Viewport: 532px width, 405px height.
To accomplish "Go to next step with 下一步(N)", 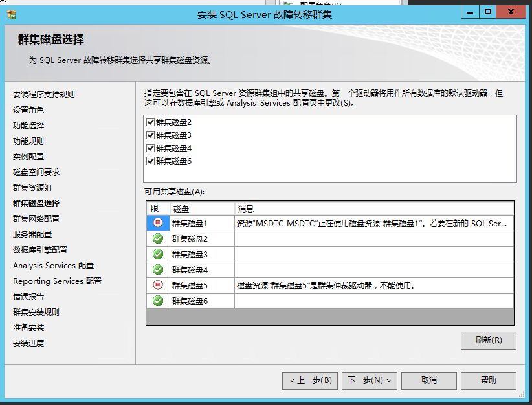I will (x=369, y=380).
